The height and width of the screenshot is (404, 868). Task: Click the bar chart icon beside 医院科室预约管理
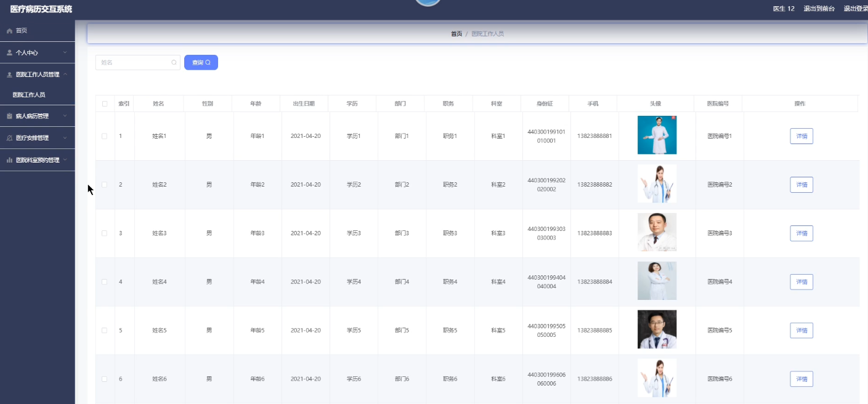9,160
